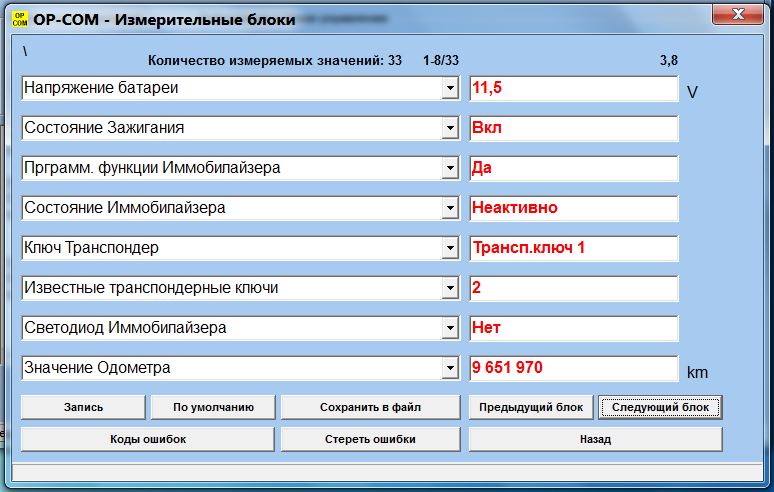Go to Следующий блок
This screenshot has height=492, width=774.
(660, 407)
